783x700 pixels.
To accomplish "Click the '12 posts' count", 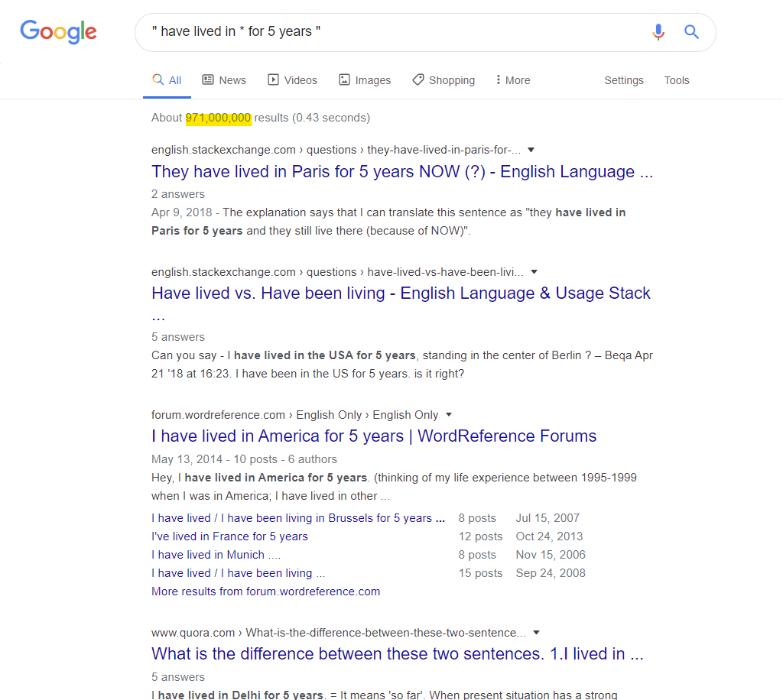I will [x=480, y=536].
